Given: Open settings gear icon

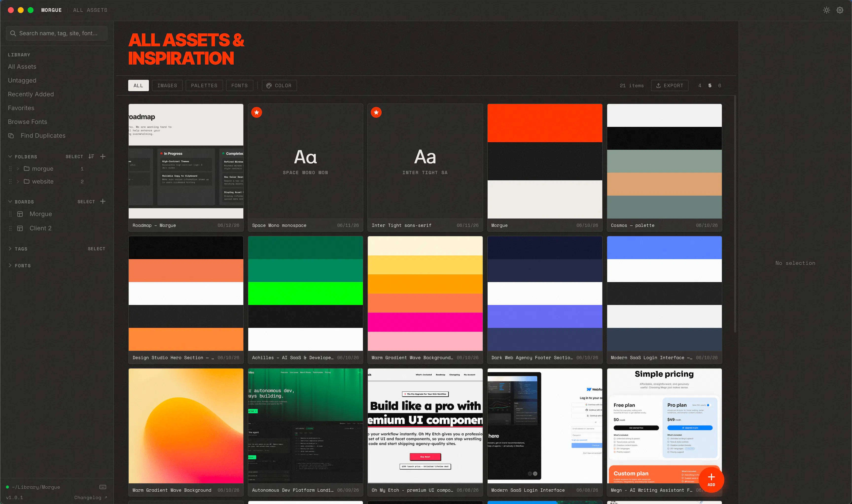Looking at the screenshot, I should point(840,10).
